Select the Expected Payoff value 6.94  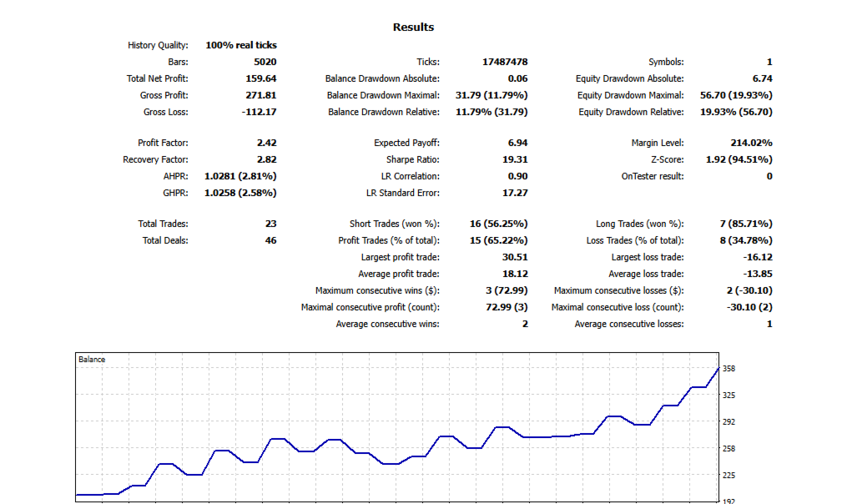[518, 143]
